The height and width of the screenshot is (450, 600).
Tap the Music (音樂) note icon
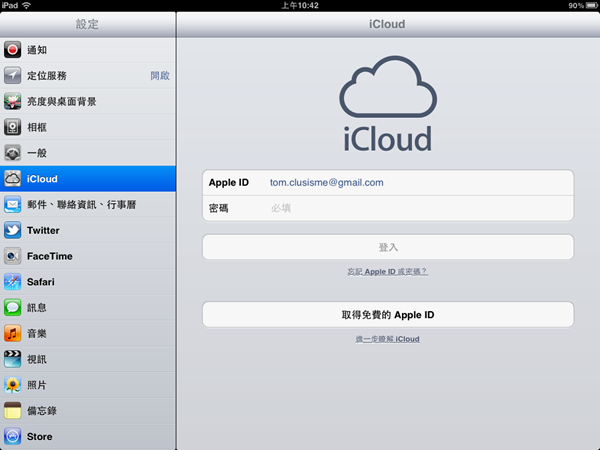pos(12,333)
